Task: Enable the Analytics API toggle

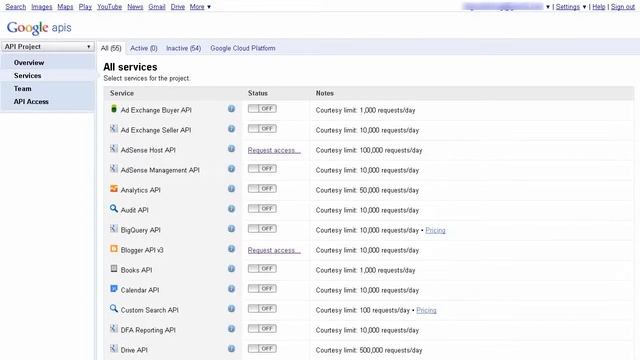Action: 262,189
